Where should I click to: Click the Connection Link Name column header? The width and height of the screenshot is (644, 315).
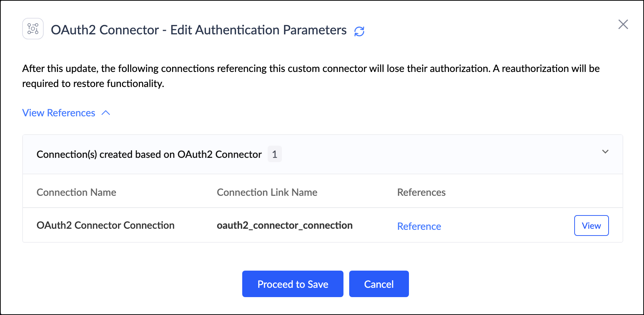click(267, 192)
